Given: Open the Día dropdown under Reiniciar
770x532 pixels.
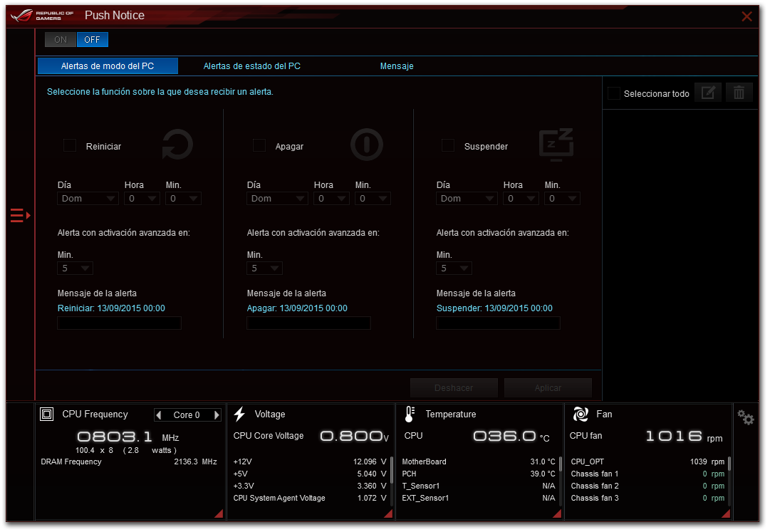Looking at the screenshot, I should [88, 199].
